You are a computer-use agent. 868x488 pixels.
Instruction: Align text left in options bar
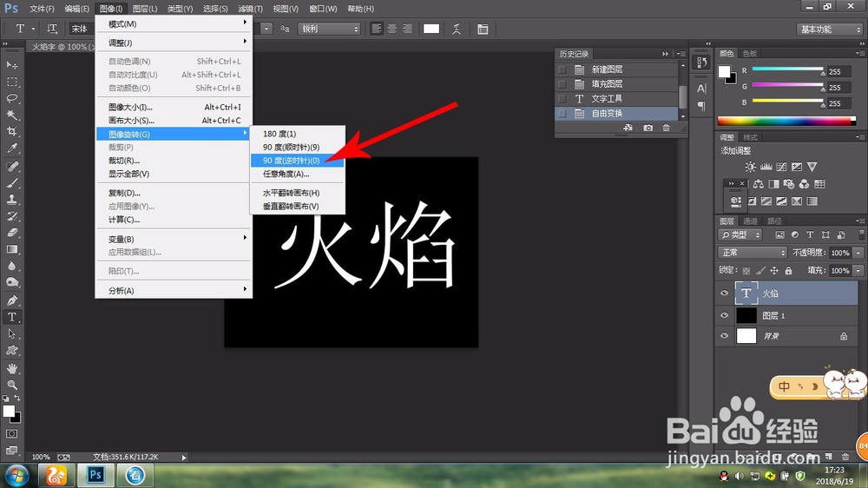[x=377, y=29]
